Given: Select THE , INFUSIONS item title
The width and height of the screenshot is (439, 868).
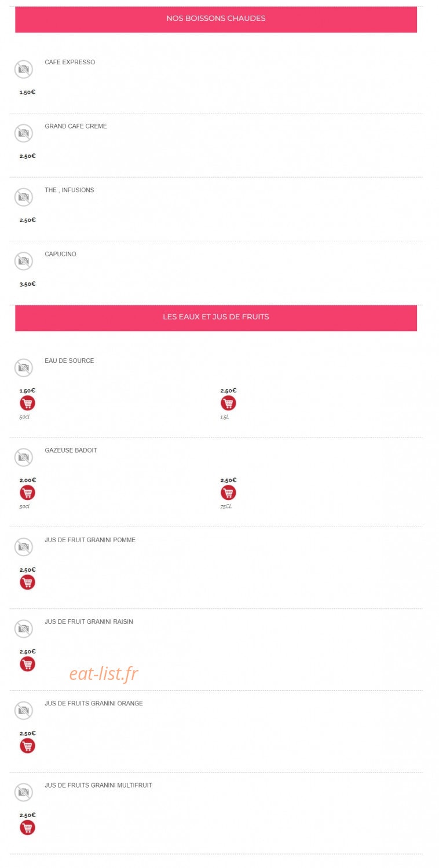Looking at the screenshot, I should (69, 190).
